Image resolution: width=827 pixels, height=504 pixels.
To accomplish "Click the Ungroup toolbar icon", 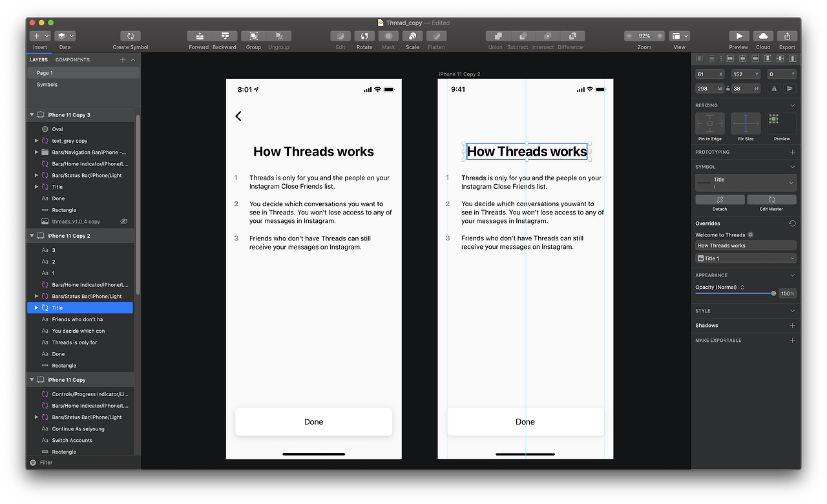I will pos(279,36).
